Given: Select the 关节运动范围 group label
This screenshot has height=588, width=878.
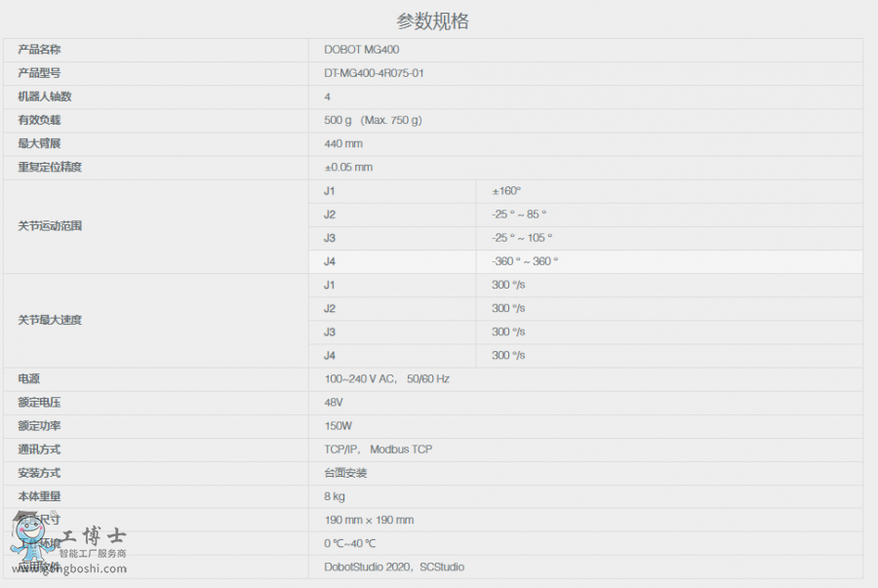Looking at the screenshot, I should coord(50,226).
